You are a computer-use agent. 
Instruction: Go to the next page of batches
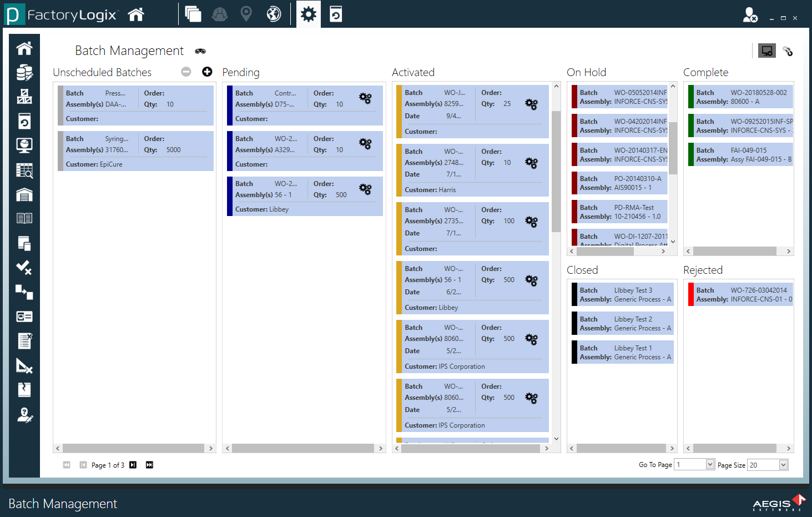click(x=133, y=465)
